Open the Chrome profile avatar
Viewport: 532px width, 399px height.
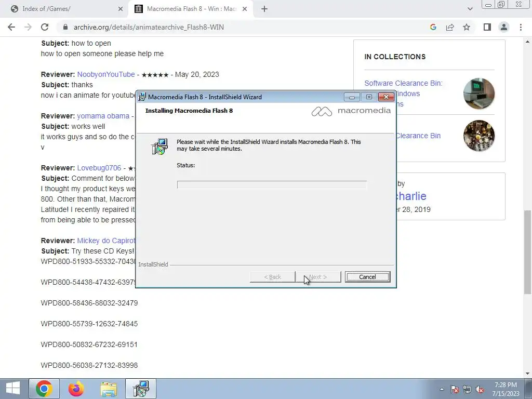(504, 27)
